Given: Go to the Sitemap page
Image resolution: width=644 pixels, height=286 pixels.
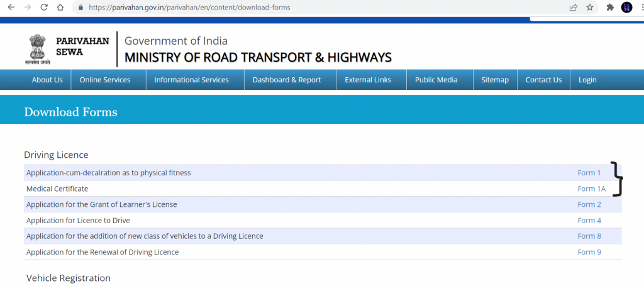Looking at the screenshot, I should click(494, 80).
